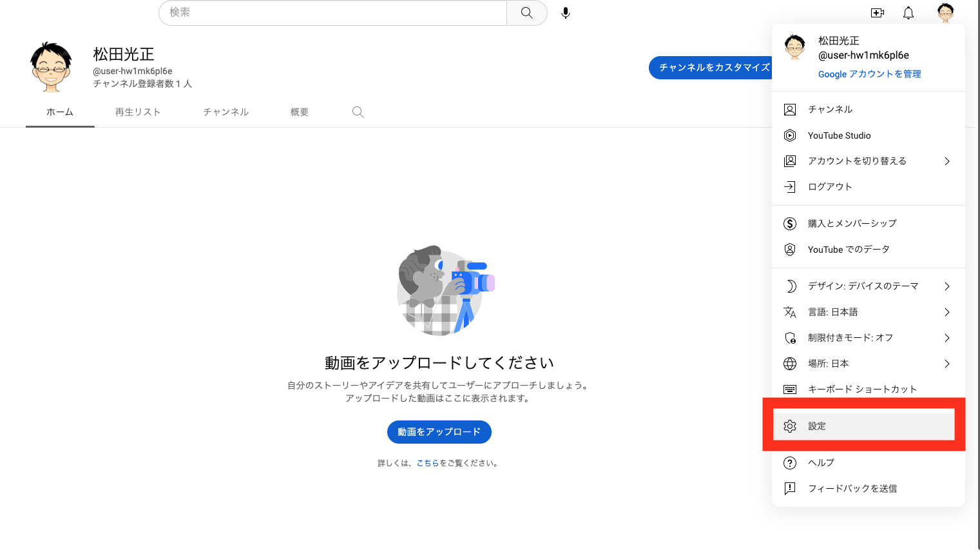This screenshot has width=980, height=552.
Task: Open Google アカウントを管理 link
Action: click(869, 74)
